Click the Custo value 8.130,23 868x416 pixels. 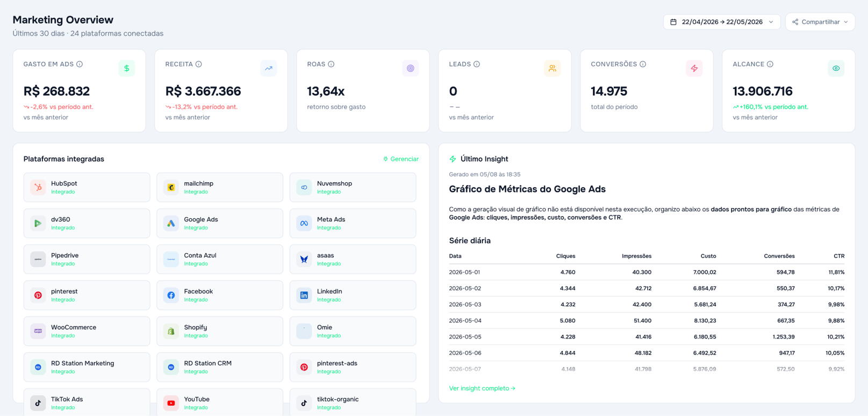(705, 321)
